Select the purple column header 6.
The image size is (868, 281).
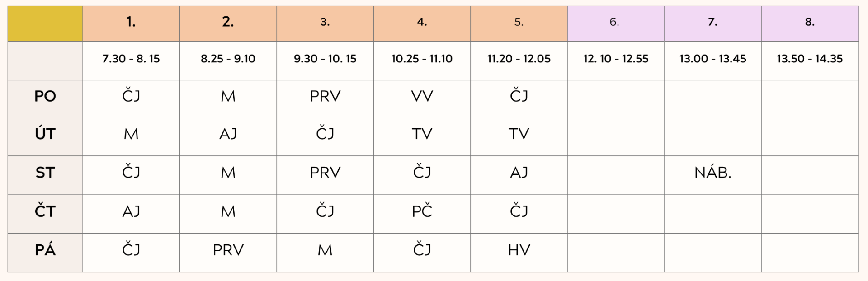click(616, 23)
